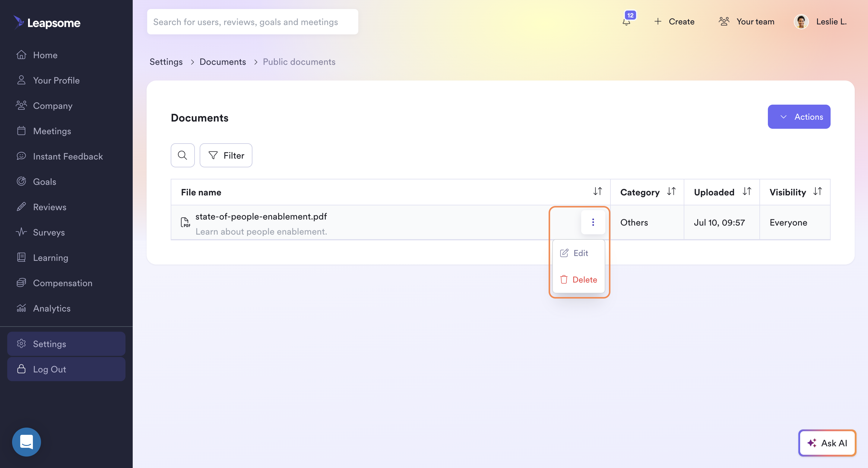
Task: Click the Leapsome logo
Action: [x=47, y=22]
